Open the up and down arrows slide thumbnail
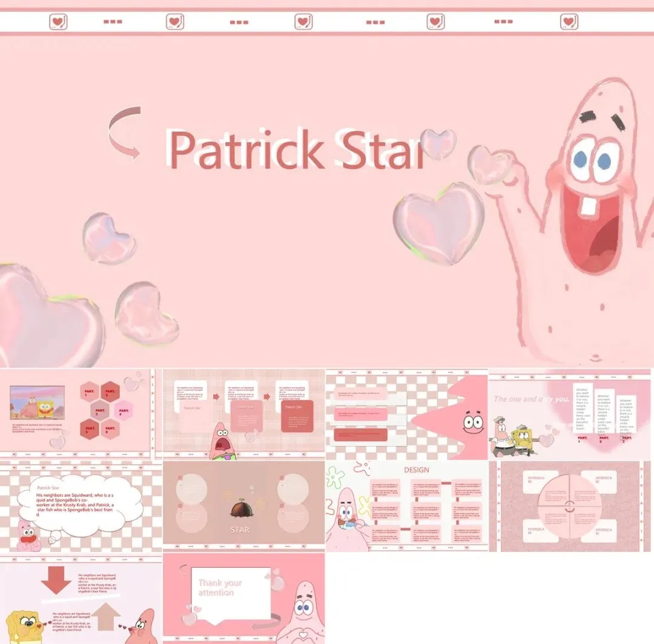The image size is (654, 644). pos(81,599)
